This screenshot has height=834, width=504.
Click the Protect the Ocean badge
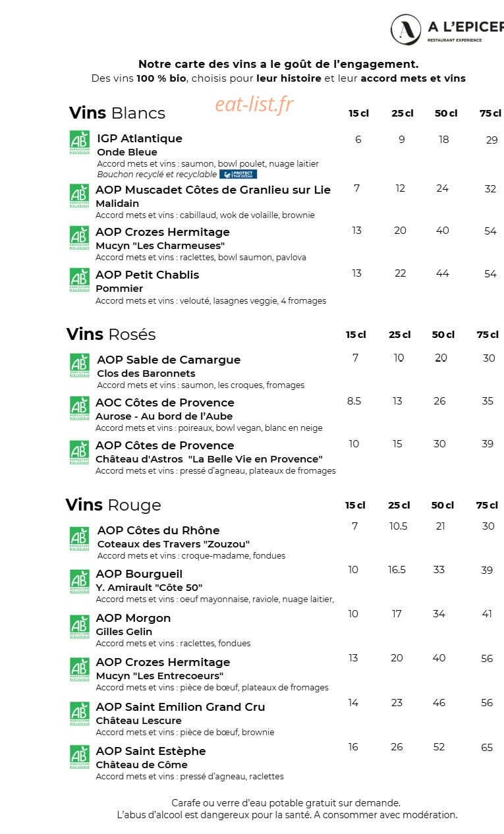(238, 175)
